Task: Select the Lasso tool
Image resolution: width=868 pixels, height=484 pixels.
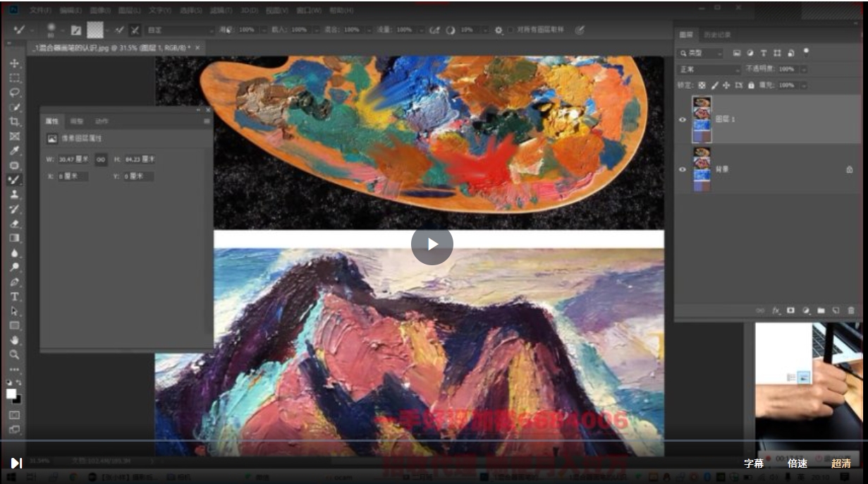Action: tap(14, 92)
